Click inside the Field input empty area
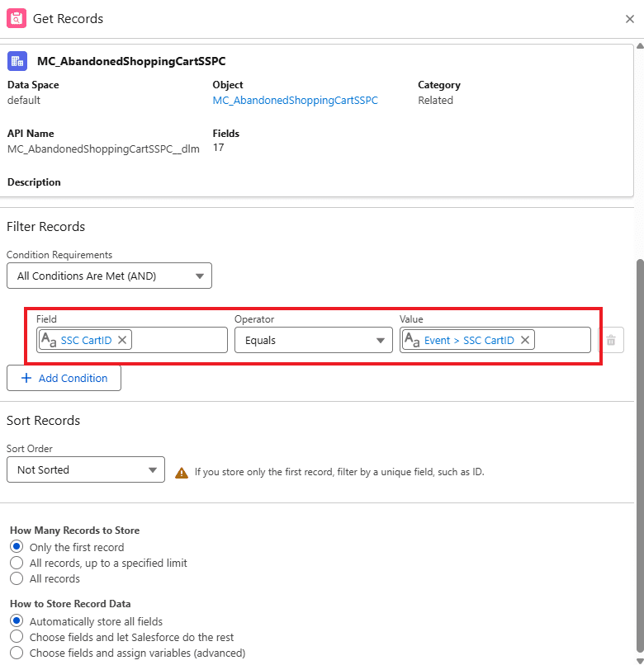 pos(179,340)
